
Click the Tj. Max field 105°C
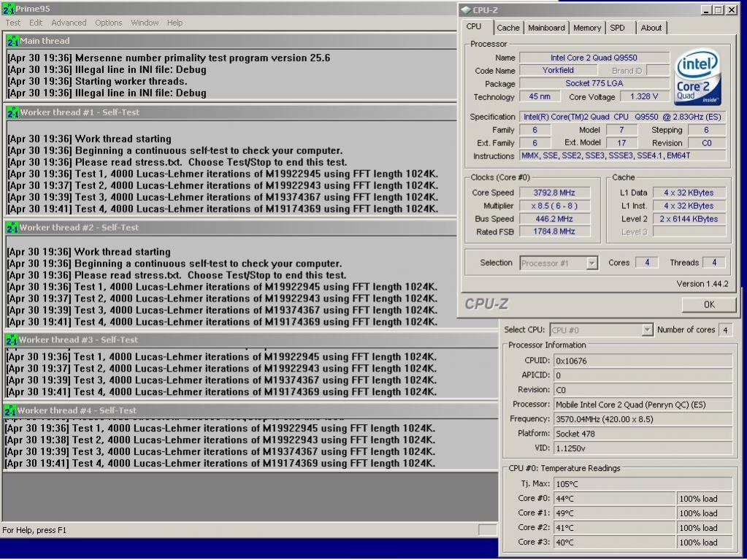(643, 484)
